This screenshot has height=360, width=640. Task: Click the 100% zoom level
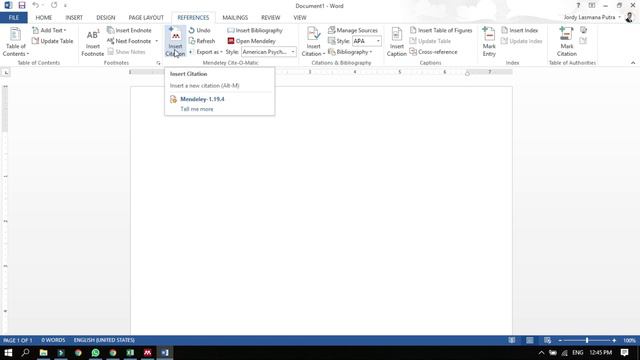point(629,340)
